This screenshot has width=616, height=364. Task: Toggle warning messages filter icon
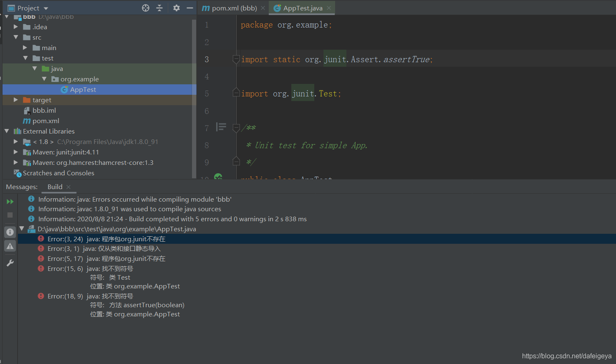(x=10, y=246)
